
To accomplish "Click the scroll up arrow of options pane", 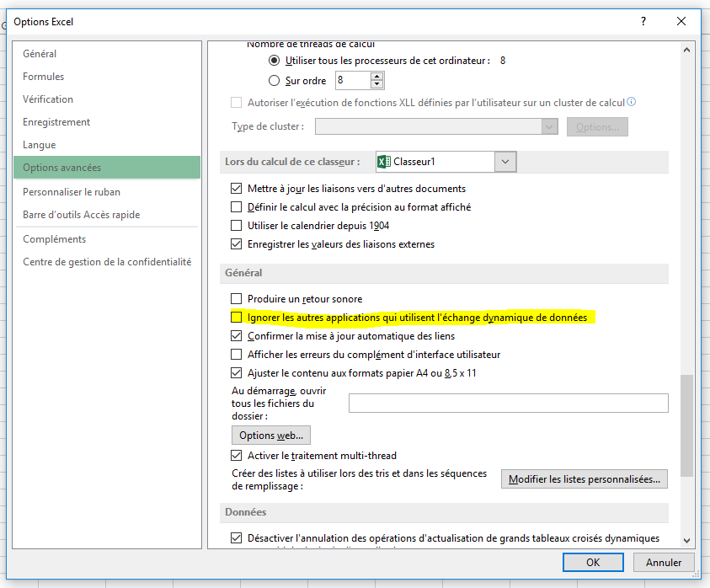I will click(x=686, y=50).
